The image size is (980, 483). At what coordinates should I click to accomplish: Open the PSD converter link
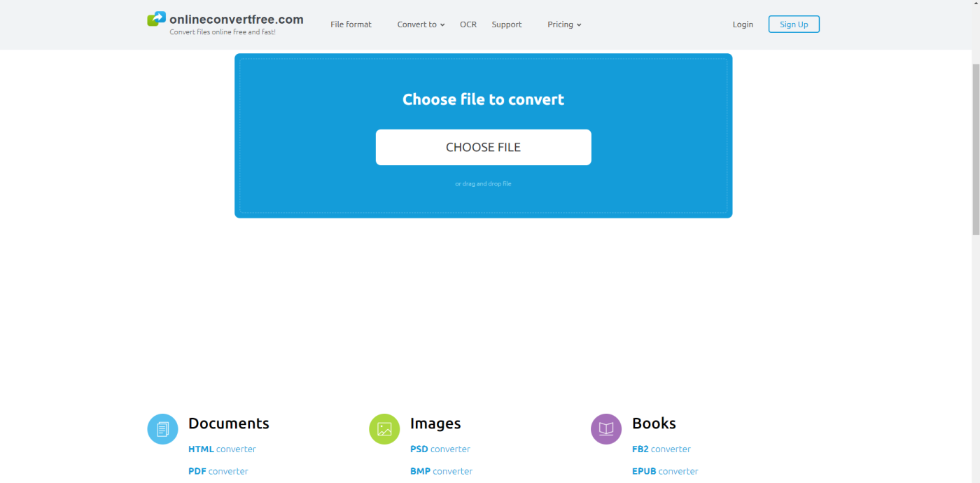point(440,449)
